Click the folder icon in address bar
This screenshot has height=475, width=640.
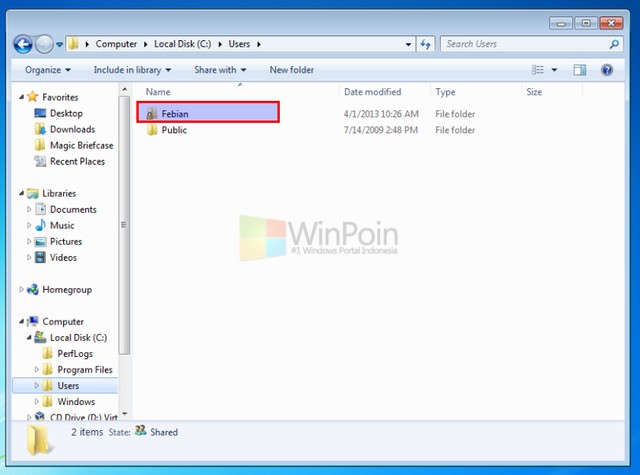(73, 44)
